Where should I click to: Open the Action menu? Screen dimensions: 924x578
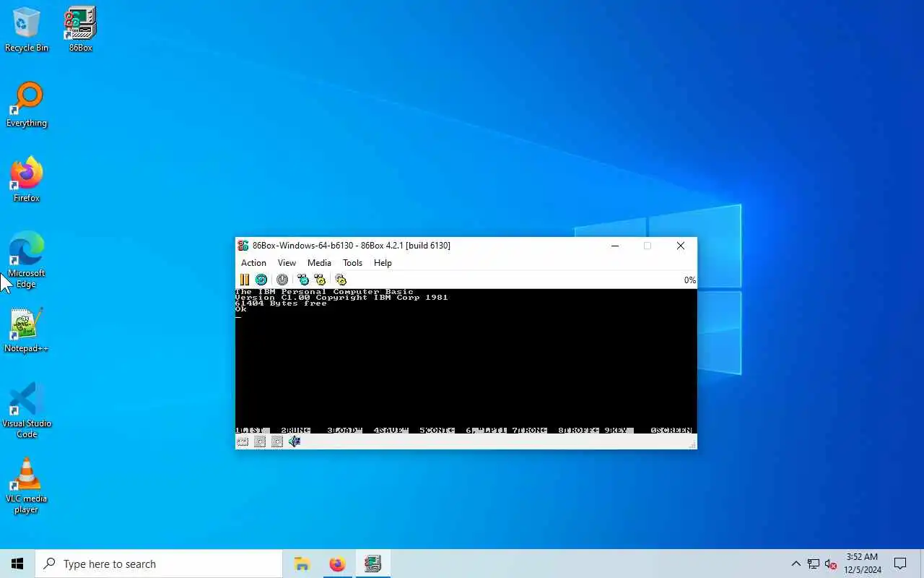(253, 263)
